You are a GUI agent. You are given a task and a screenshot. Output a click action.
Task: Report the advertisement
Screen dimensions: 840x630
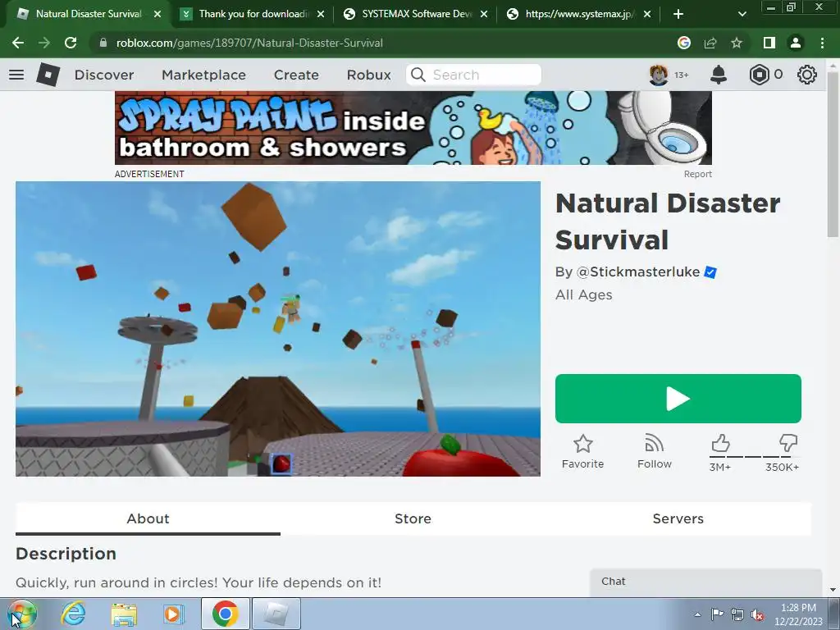click(697, 174)
